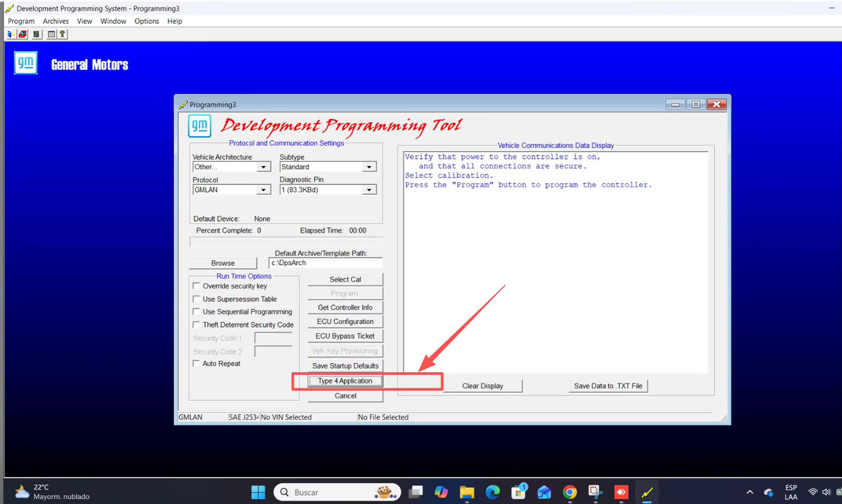Click "Elapsed Time: 00:00" label
This screenshot has width=842, height=504.
point(333,231)
